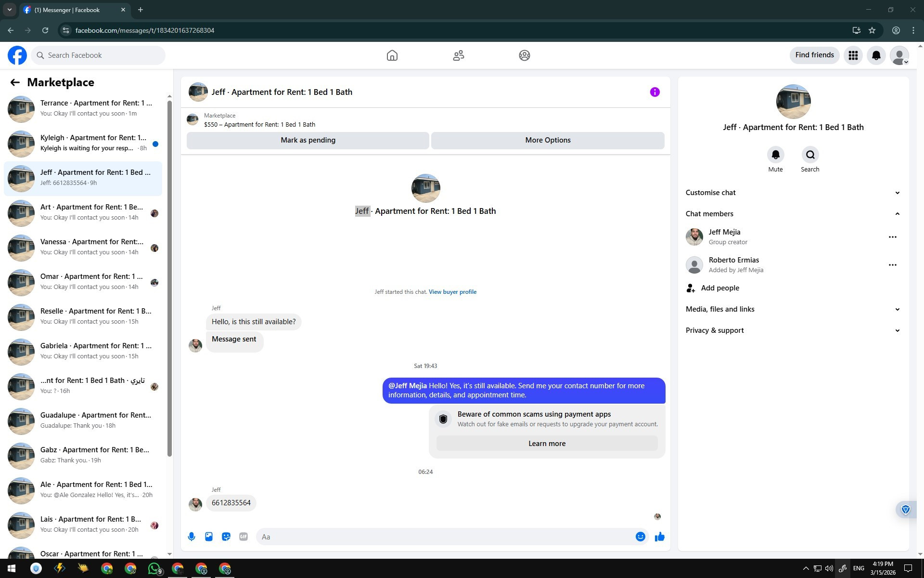Open the Art apartment conversation
The width and height of the screenshot is (924, 578).
(x=83, y=213)
